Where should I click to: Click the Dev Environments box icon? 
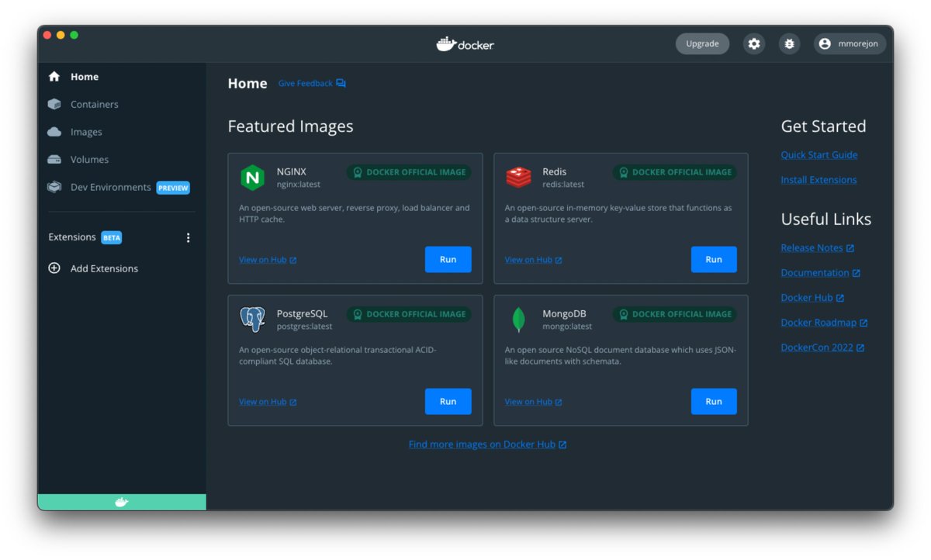[54, 187]
